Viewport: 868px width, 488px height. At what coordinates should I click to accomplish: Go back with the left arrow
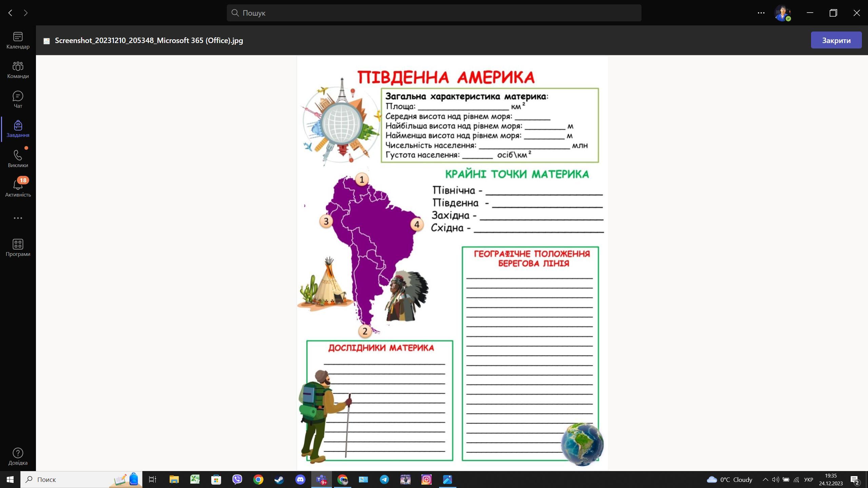pyautogui.click(x=10, y=13)
